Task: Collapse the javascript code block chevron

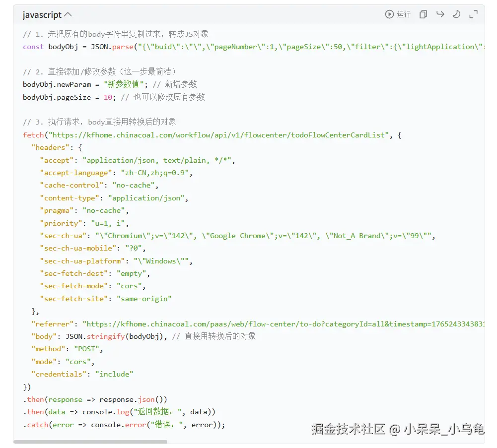Action: [68, 14]
